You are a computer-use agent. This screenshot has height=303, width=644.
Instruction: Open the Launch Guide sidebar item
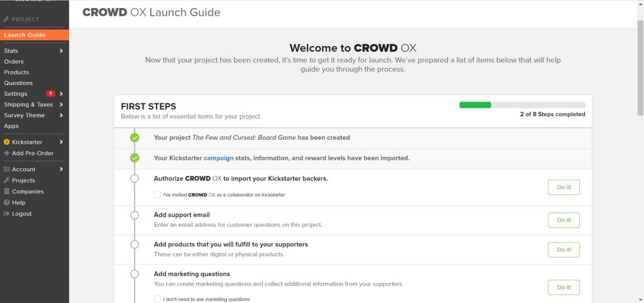pyautogui.click(x=35, y=35)
